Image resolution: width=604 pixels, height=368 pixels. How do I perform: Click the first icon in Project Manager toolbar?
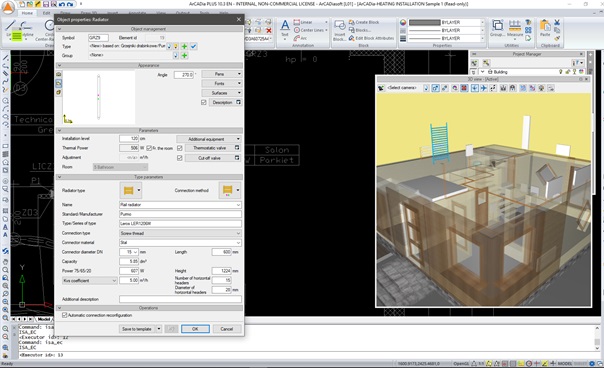(475, 63)
